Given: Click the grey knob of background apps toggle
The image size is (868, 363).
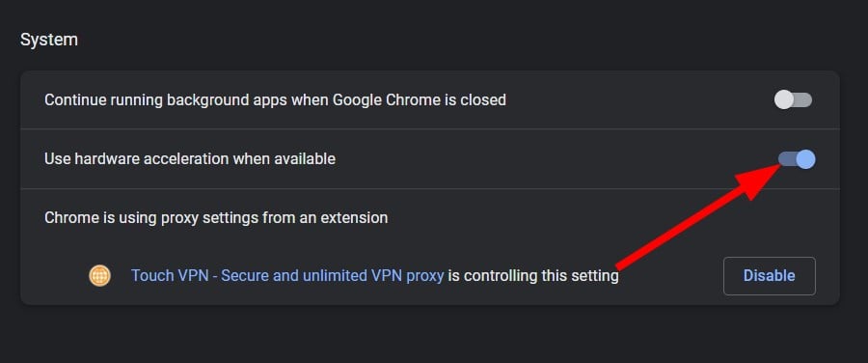Looking at the screenshot, I should point(784,99).
